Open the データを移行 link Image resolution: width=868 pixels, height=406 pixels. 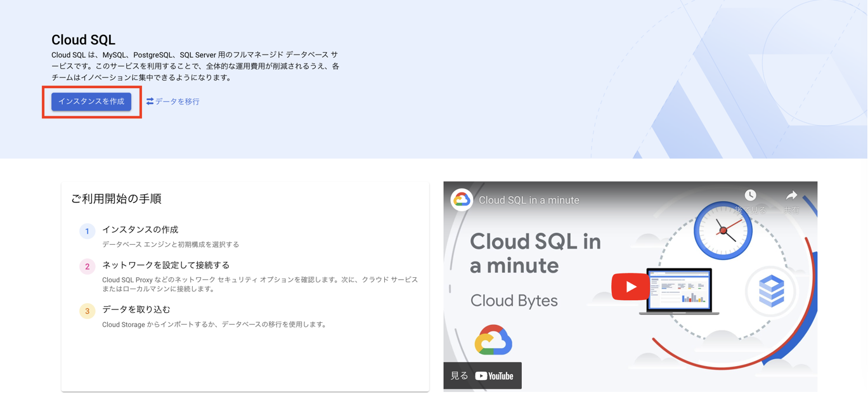pyautogui.click(x=176, y=101)
